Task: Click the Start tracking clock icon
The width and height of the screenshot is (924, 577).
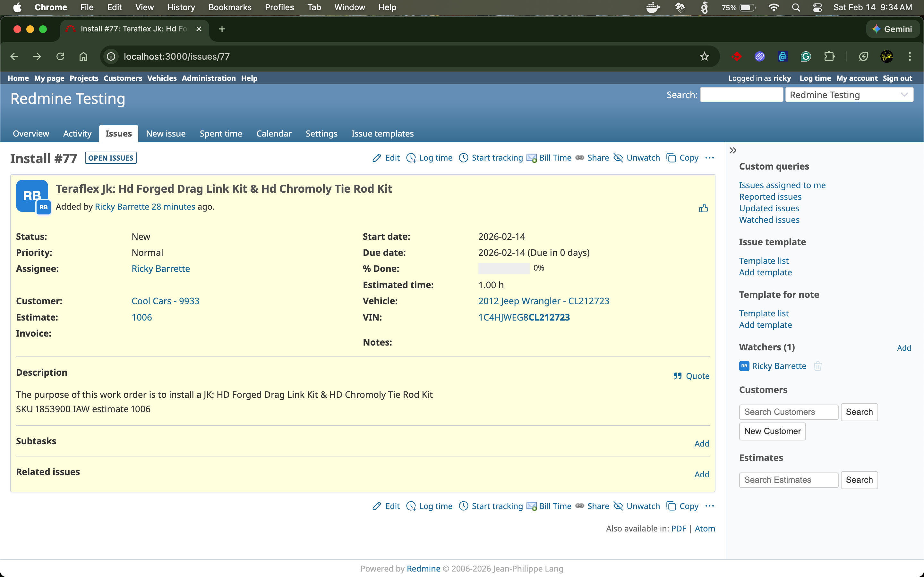Action: coord(463,158)
